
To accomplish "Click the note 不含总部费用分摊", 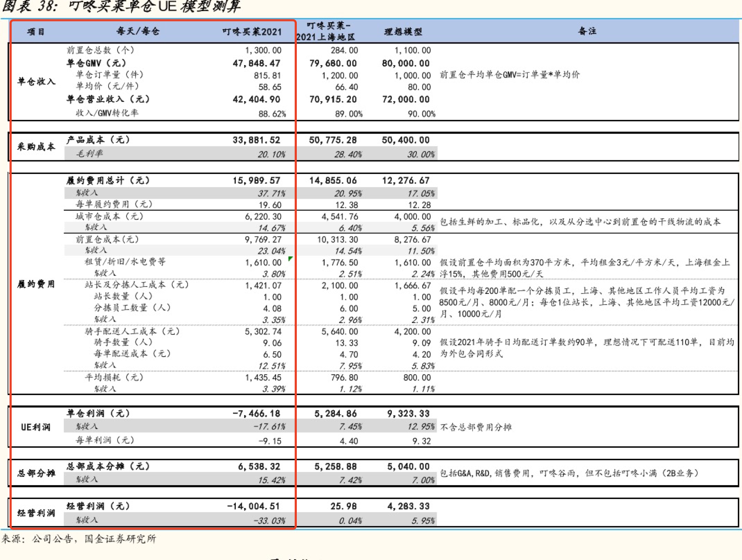I will coord(476,427).
